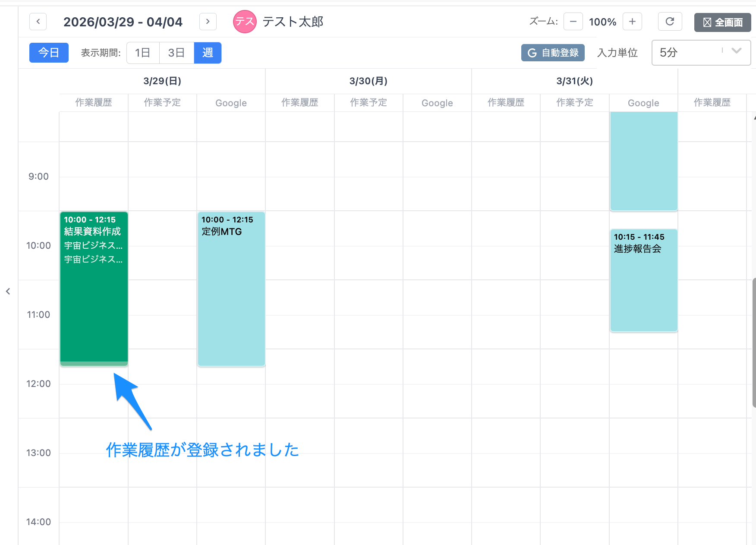Select the 作業履歴 column header for 3/29
Image resolution: width=756 pixels, height=545 pixels.
pos(93,102)
